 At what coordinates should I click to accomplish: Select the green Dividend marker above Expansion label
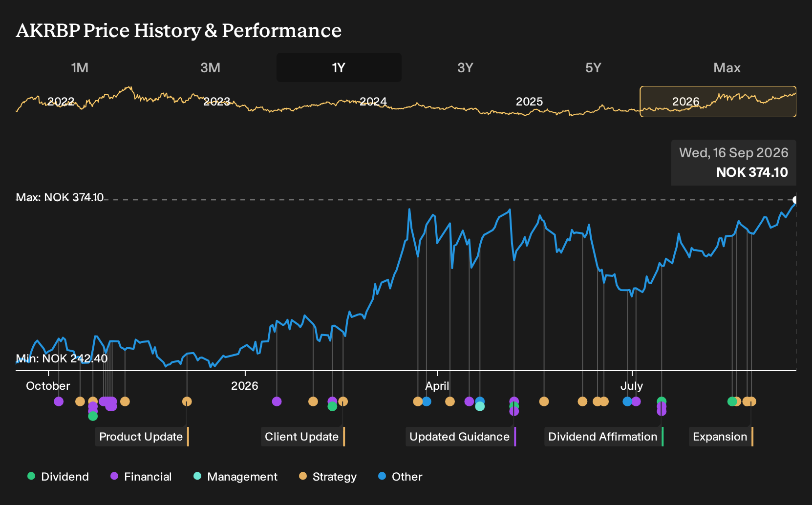732,401
